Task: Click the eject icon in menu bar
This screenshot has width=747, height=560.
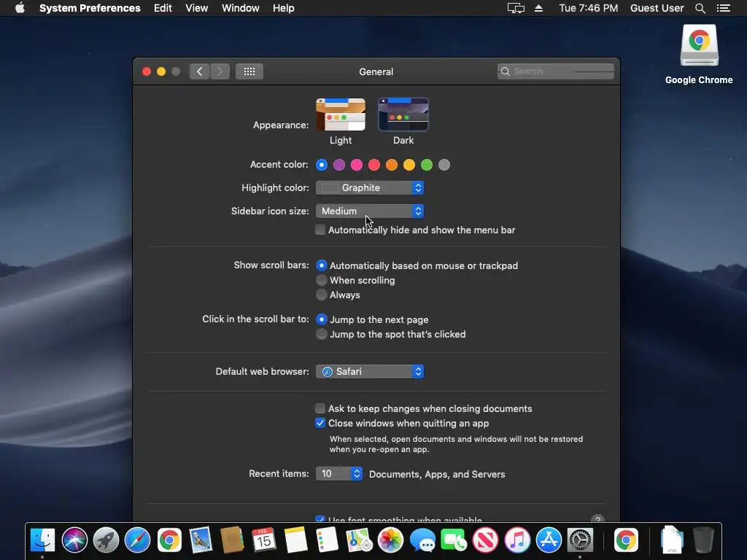Action: pyautogui.click(x=538, y=8)
